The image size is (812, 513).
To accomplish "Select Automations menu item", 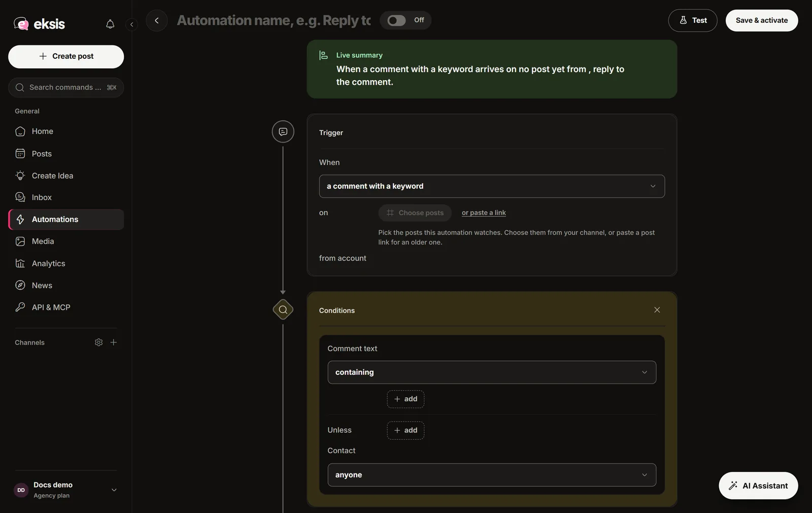I will [66, 219].
